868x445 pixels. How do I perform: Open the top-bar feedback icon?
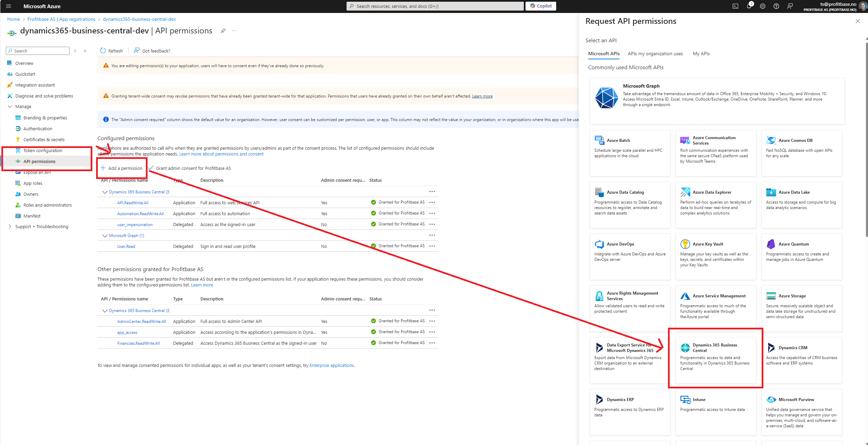(x=790, y=6)
